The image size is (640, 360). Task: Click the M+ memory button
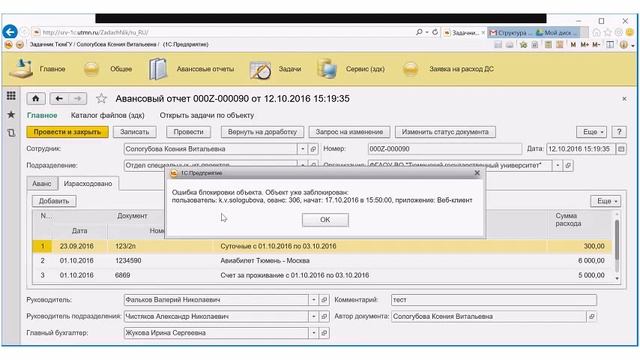tap(584, 44)
